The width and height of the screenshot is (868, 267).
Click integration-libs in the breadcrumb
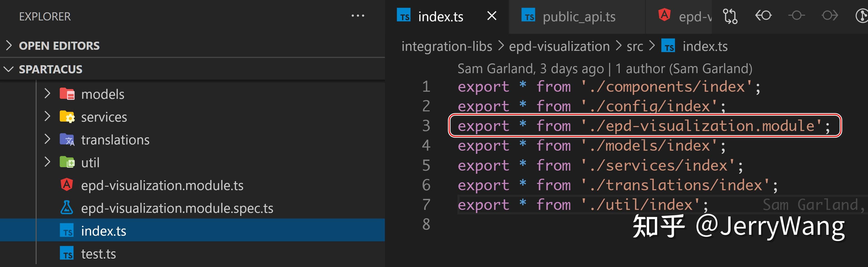[x=447, y=46]
